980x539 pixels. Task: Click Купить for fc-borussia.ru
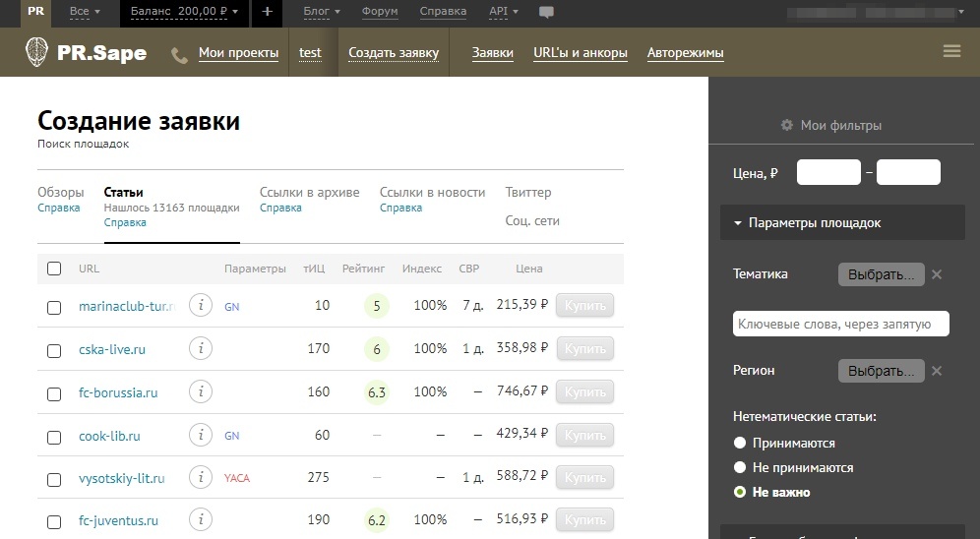pyautogui.click(x=585, y=391)
